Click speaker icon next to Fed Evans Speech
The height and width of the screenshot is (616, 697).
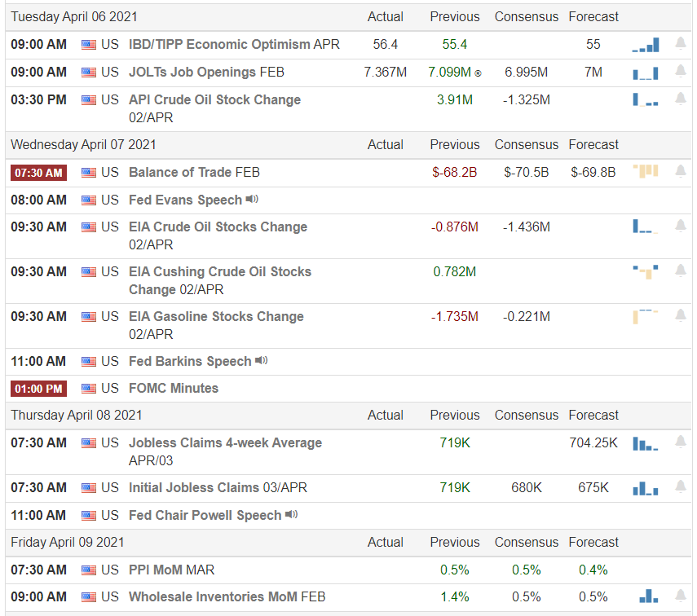click(253, 200)
